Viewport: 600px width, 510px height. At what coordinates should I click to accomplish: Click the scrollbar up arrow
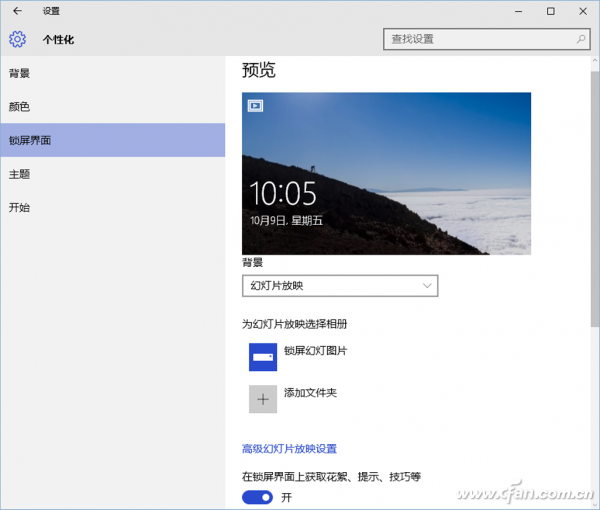point(595,60)
